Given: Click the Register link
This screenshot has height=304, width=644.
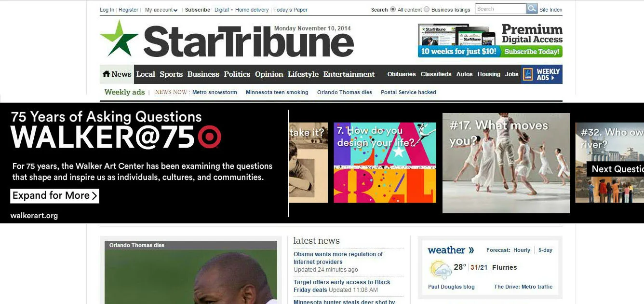Looking at the screenshot, I should point(128,10).
